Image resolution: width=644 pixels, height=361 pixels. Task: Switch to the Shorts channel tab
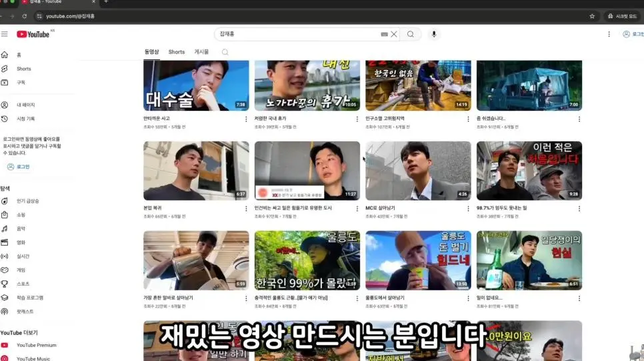click(x=177, y=52)
